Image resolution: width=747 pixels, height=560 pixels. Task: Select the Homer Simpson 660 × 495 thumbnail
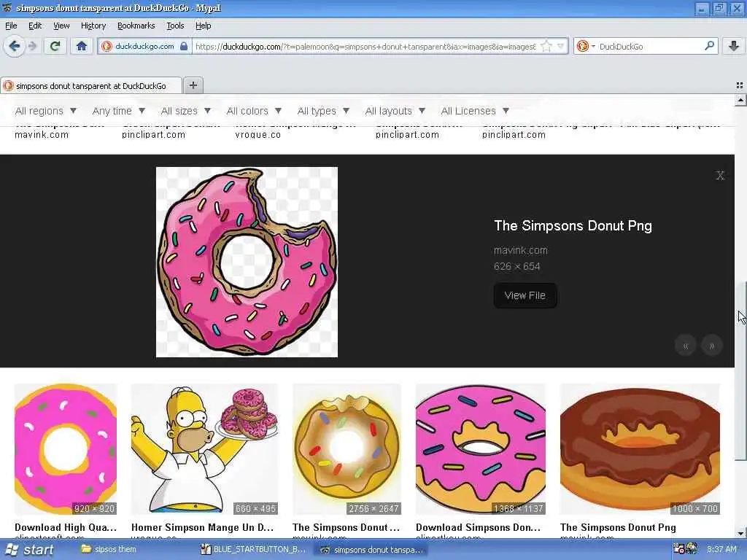[204, 449]
